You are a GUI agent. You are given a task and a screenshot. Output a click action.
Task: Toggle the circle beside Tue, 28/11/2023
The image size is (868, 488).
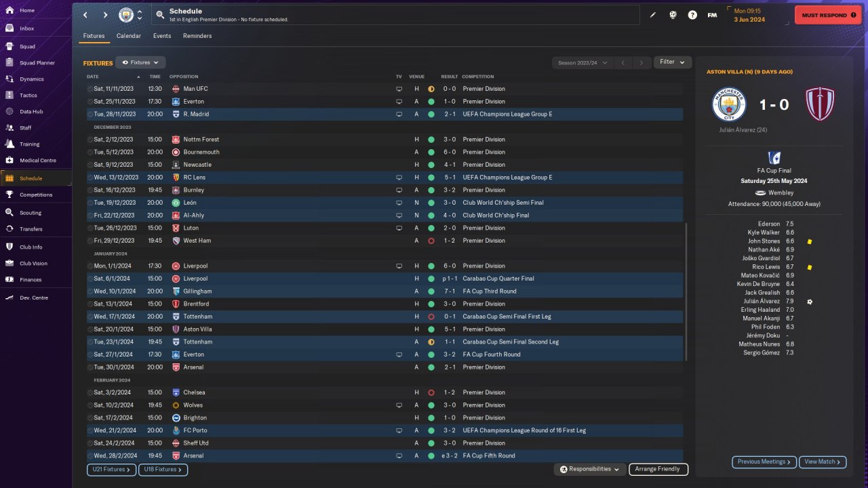click(x=90, y=115)
